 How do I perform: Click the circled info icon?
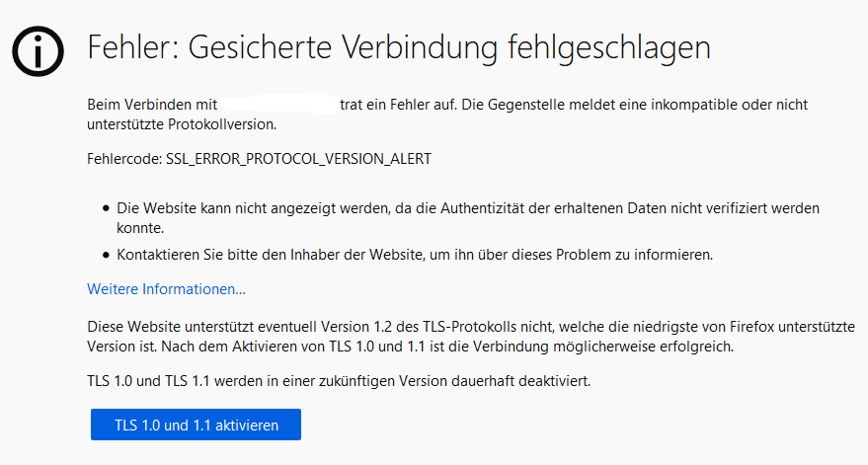pos(38,49)
